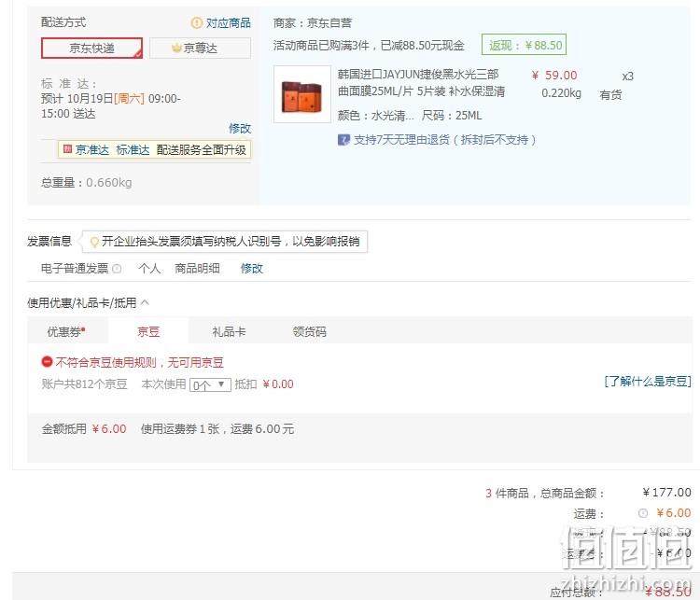Screen dimensions: 700x600
Task: Open the JAYJUN mask product thumbnail
Action: click(302, 94)
